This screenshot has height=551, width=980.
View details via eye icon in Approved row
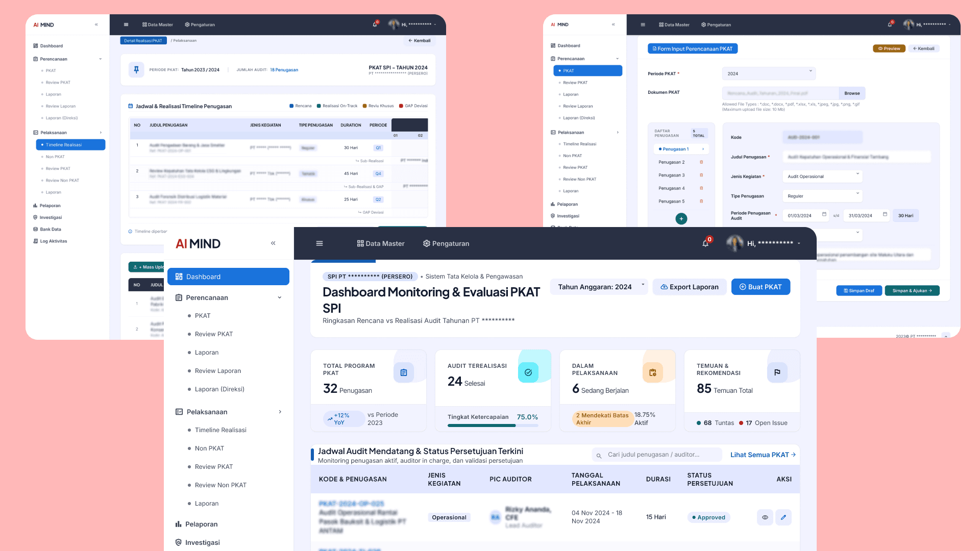pyautogui.click(x=765, y=517)
